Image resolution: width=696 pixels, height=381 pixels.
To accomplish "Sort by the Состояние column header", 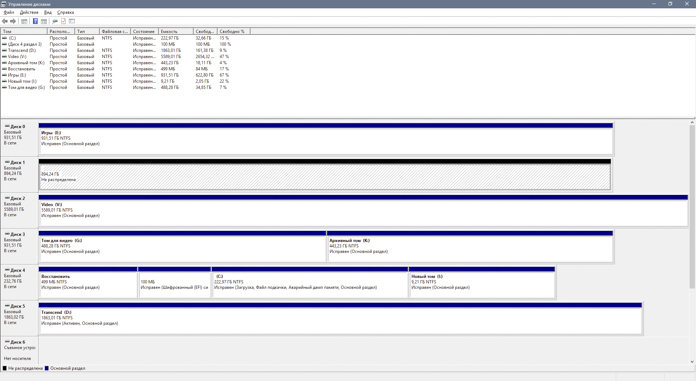I will coord(144,32).
